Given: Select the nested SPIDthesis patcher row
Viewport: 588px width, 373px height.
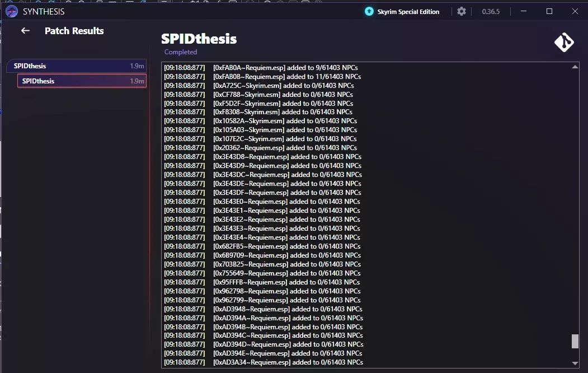Looking at the screenshot, I should pyautogui.click(x=82, y=81).
